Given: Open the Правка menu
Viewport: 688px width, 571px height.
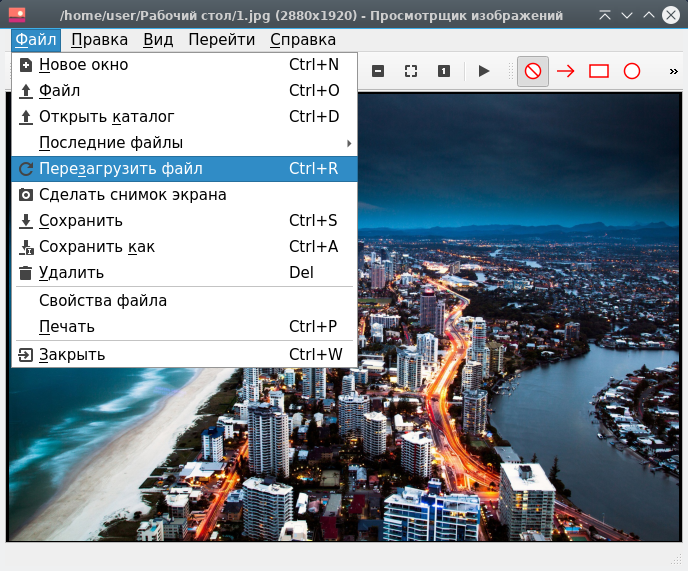Looking at the screenshot, I should click(100, 40).
